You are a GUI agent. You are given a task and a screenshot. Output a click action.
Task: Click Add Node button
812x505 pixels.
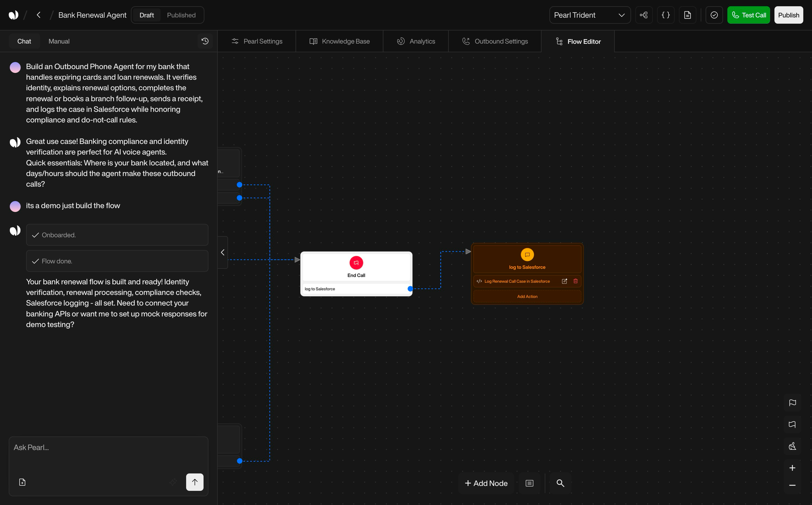click(x=486, y=483)
